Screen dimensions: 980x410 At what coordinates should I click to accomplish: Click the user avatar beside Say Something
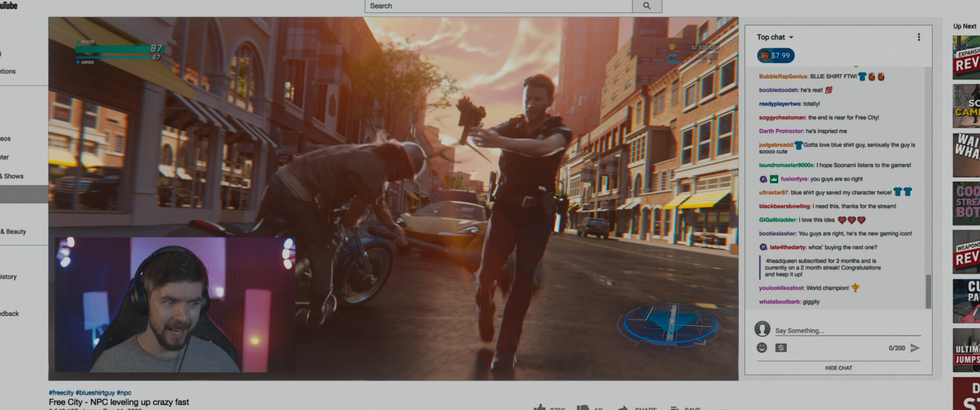click(762, 329)
